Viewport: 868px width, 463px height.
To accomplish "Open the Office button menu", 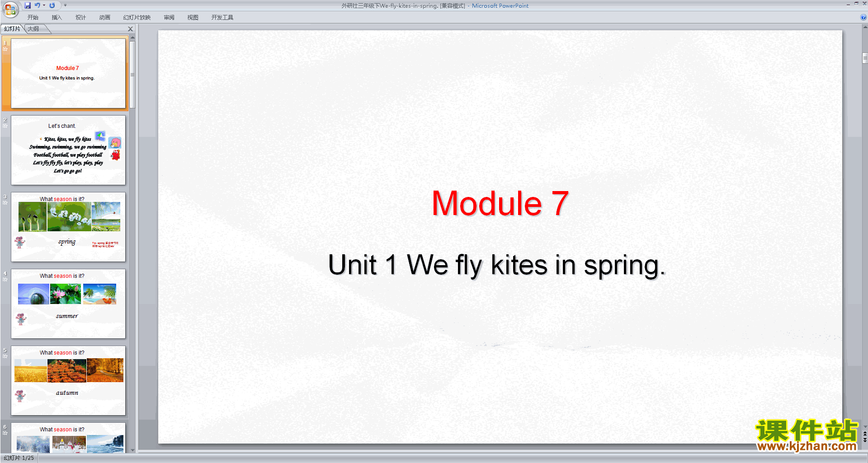I will tap(10, 9).
